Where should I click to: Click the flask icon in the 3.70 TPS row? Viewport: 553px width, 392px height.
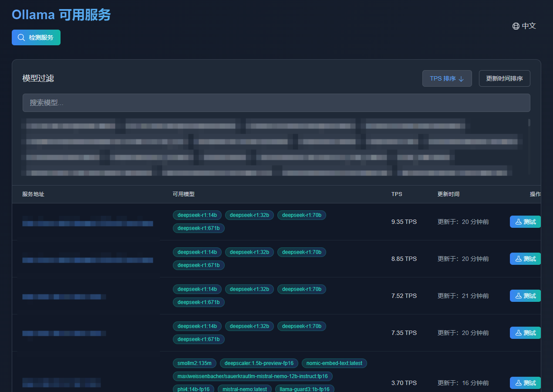(518, 382)
